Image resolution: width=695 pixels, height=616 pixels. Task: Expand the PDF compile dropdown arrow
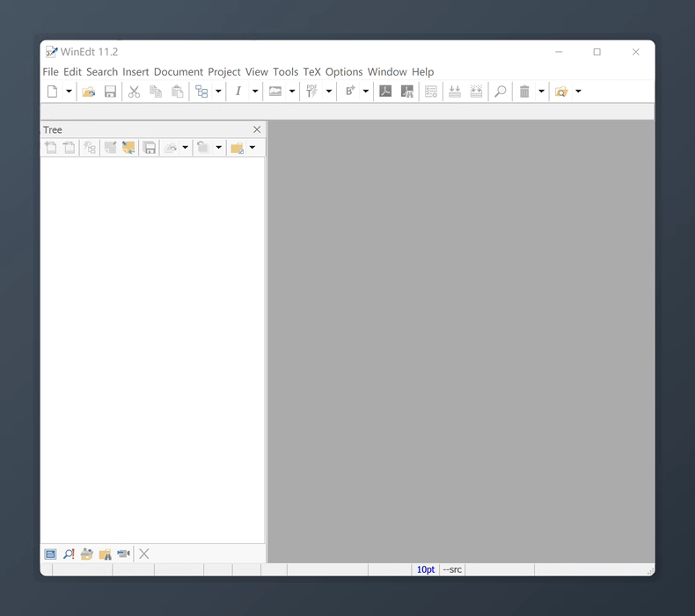click(329, 92)
